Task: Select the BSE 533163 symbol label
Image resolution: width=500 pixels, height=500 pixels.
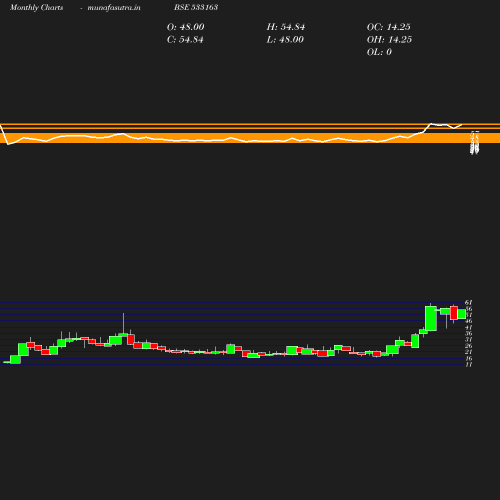Action: tap(196, 7)
